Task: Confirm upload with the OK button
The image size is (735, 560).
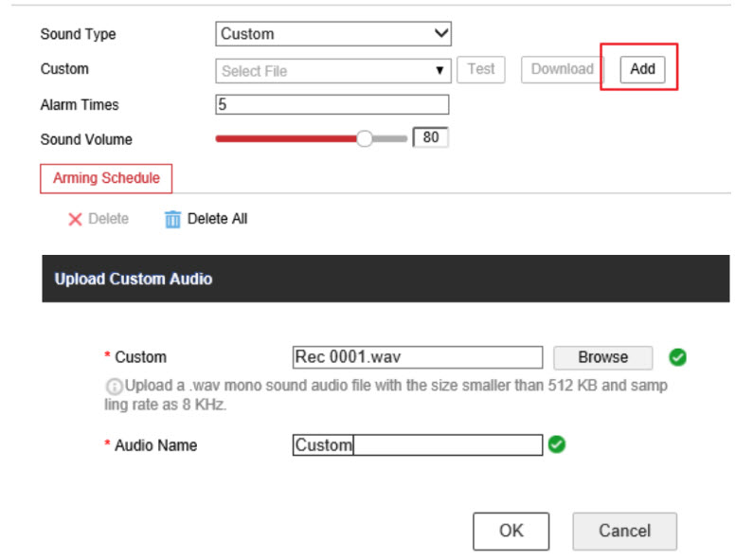Action: [511, 531]
